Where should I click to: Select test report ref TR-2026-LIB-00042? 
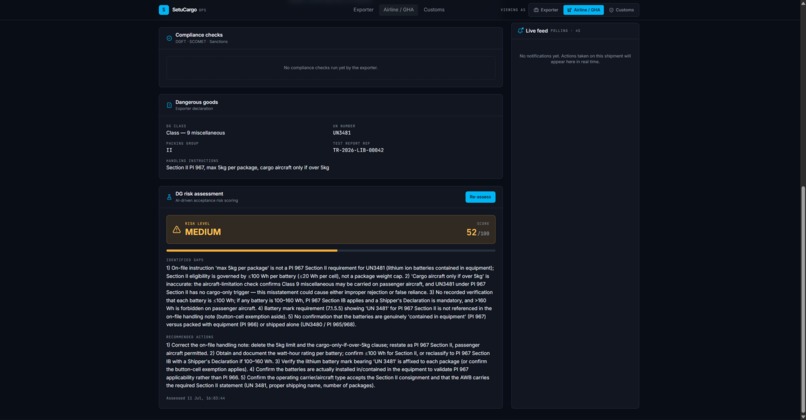point(358,150)
